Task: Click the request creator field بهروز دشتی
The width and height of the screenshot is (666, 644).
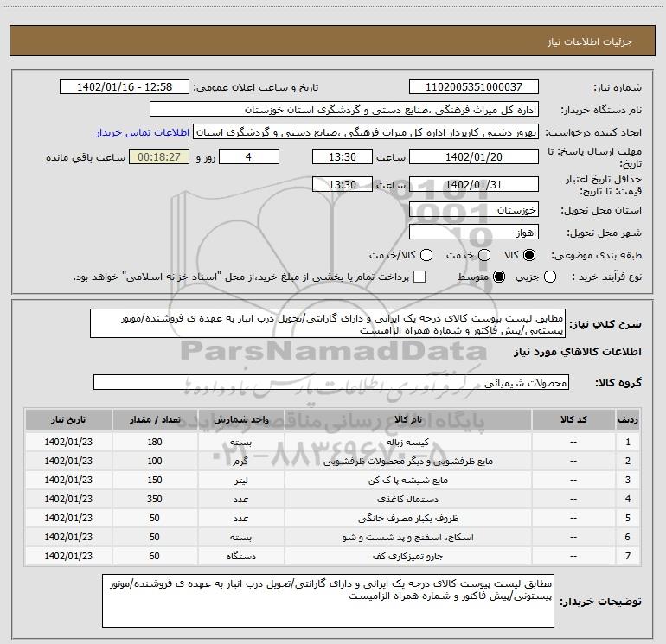Action: (x=366, y=132)
